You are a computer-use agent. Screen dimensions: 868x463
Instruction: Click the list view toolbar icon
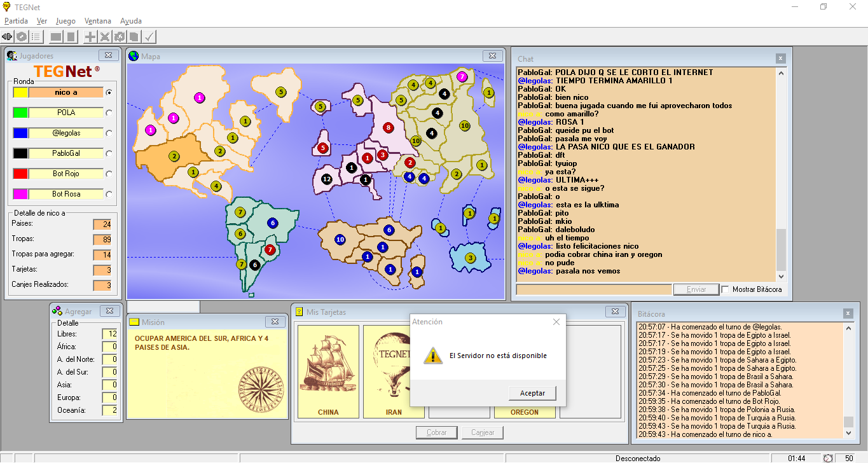point(36,37)
